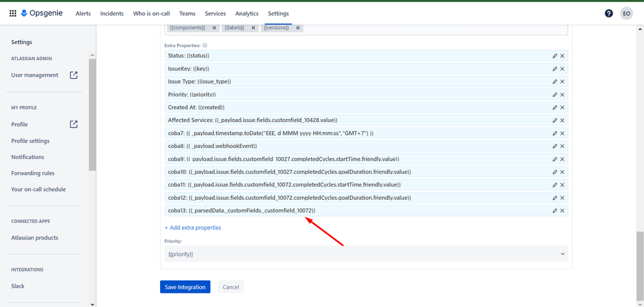Click Save Integration button
The width and height of the screenshot is (644, 307).
(x=185, y=287)
